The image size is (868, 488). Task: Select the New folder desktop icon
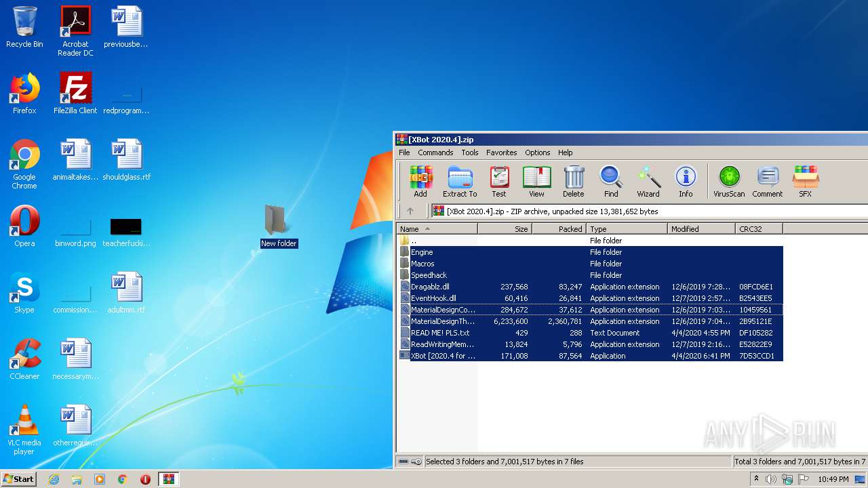[279, 226]
